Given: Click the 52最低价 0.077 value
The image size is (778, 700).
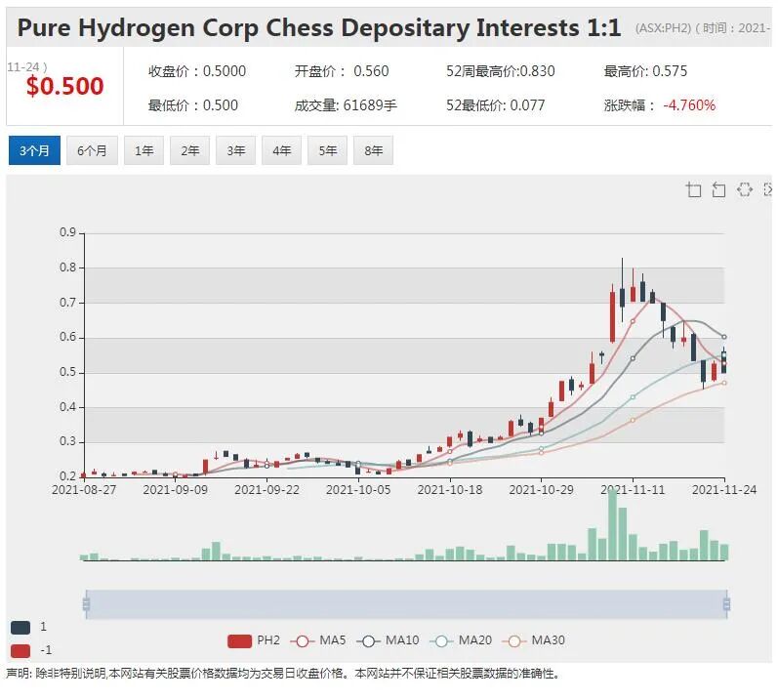Looking at the screenshot, I should tap(495, 105).
